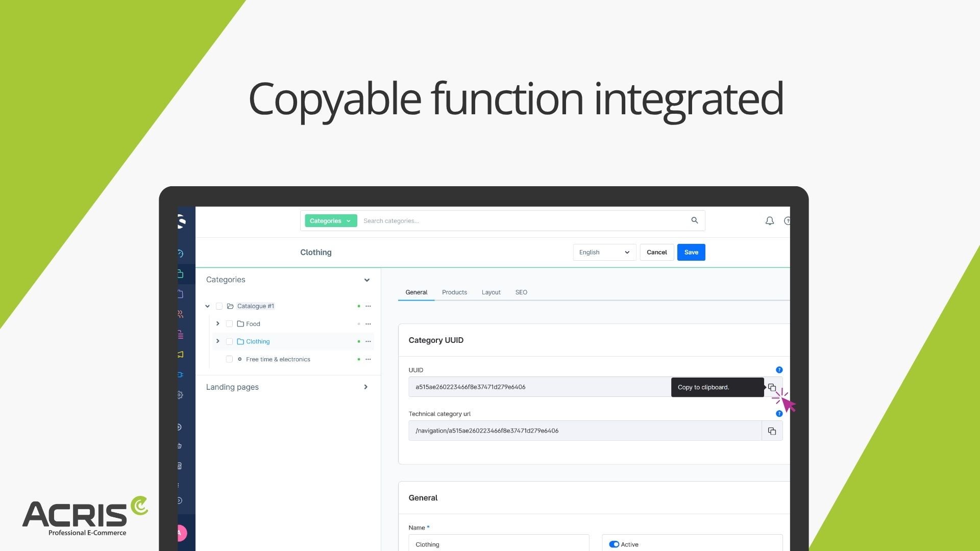The width and height of the screenshot is (980, 551).
Task: Open context menu for Clothing category
Action: pyautogui.click(x=368, y=342)
